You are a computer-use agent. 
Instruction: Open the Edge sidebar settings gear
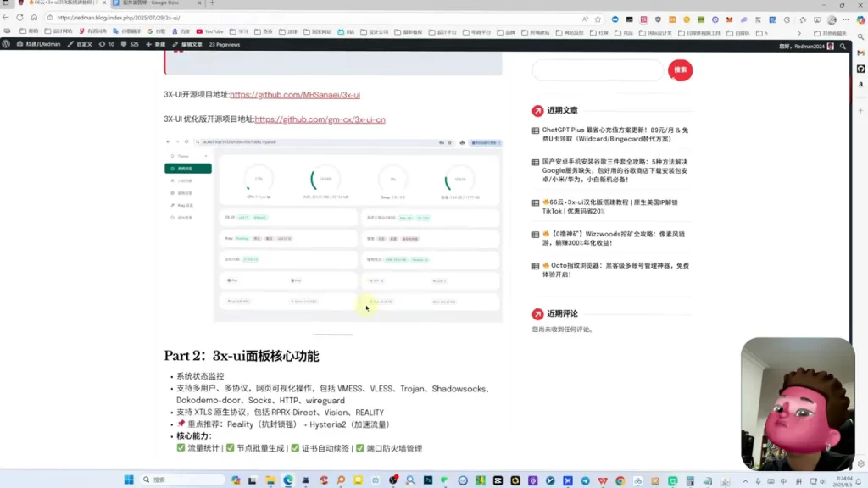click(x=861, y=463)
